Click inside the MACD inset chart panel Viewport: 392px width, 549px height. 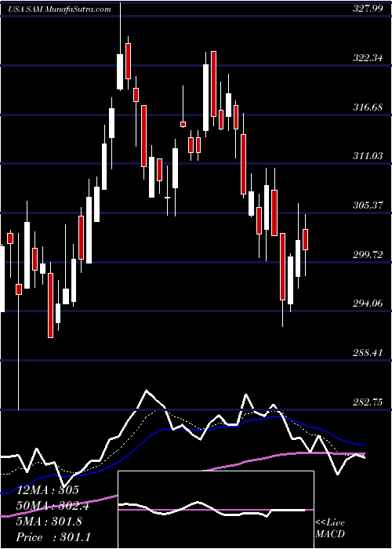(216, 510)
